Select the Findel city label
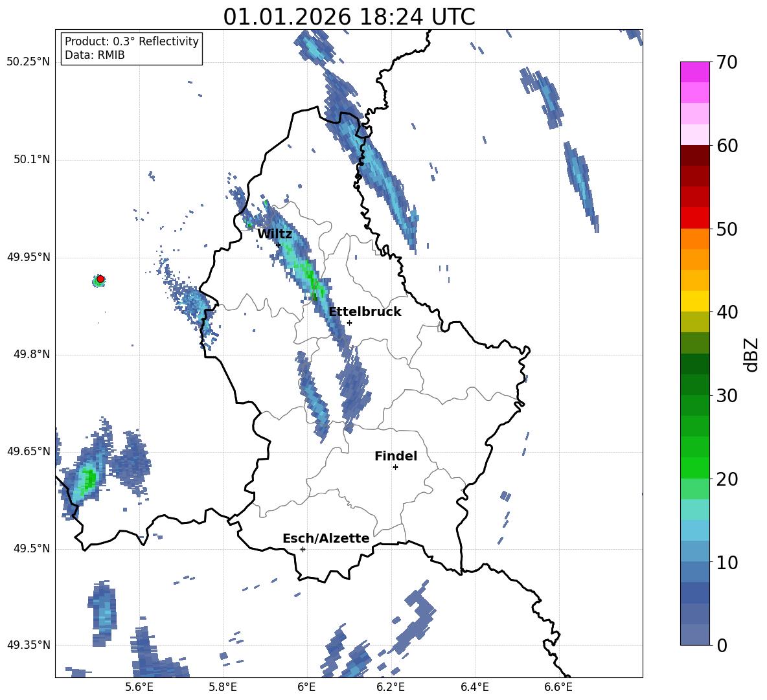 [x=396, y=456]
